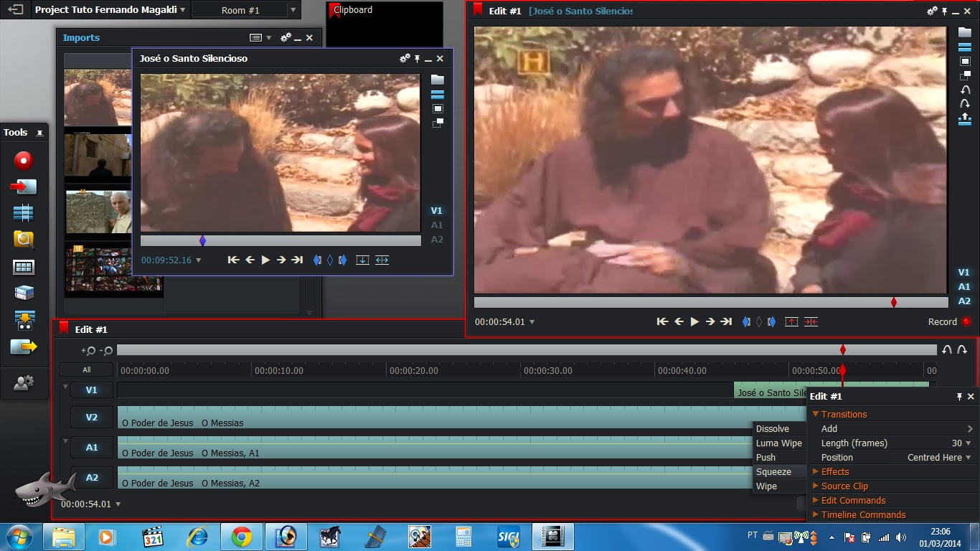Select the elderly man thumbnail in Imports
The image size is (980, 551).
pos(98,212)
